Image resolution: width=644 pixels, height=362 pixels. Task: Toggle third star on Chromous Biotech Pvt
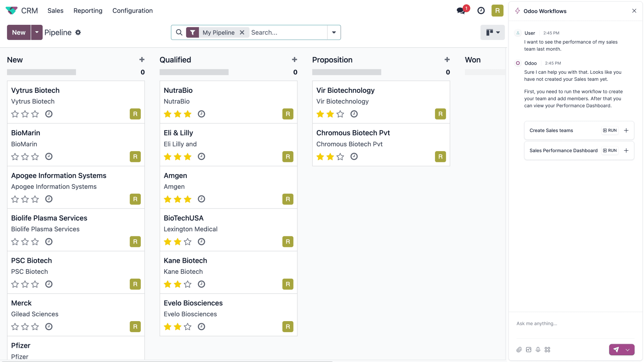click(340, 157)
